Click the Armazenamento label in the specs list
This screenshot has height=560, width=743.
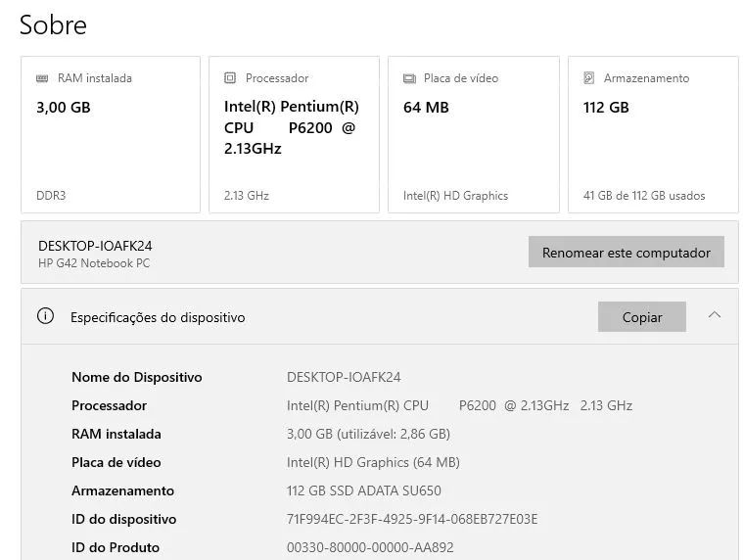pyautogui.click(x=122, y=490)
